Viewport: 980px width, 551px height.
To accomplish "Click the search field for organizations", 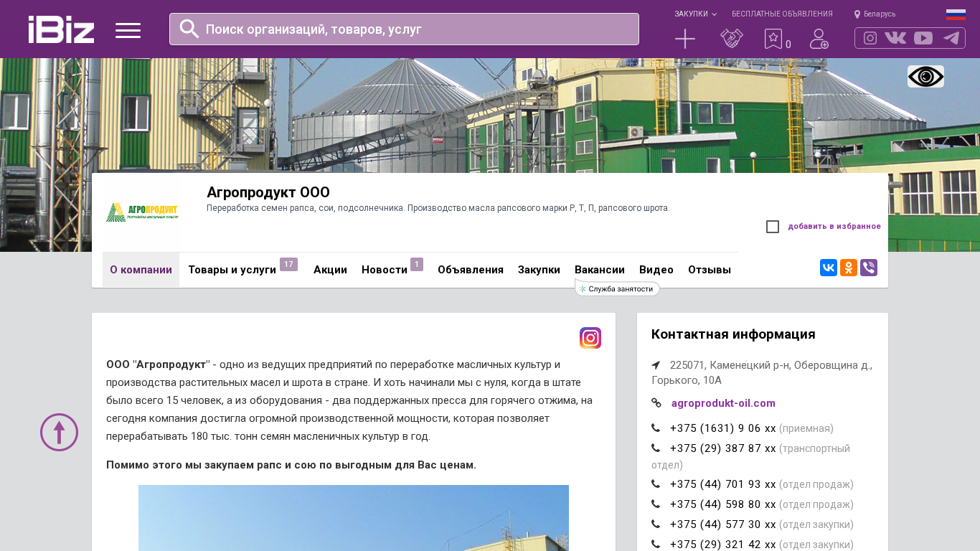I will 404,29.
